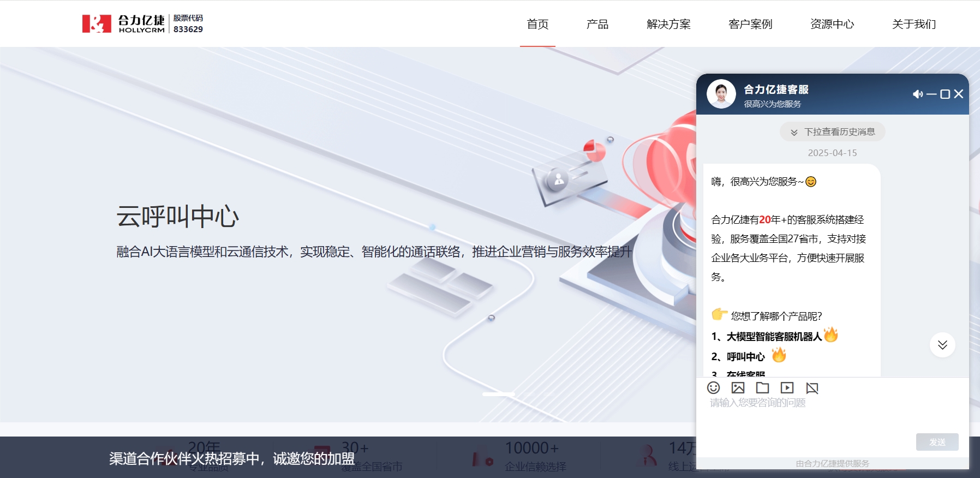Click the 渠道合作伙伴火热招募中 banner
This screenshot has width=980, height=478.
click(232, 458)
